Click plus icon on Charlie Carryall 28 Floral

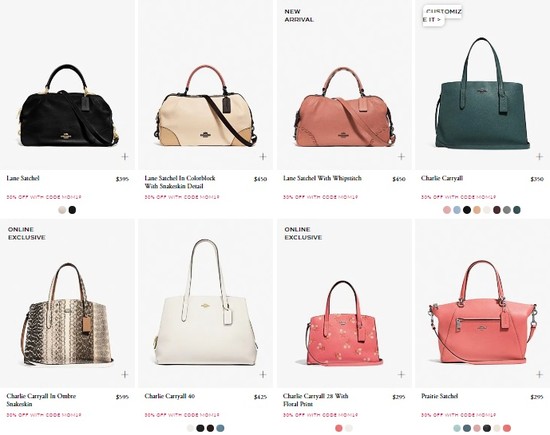401,374
